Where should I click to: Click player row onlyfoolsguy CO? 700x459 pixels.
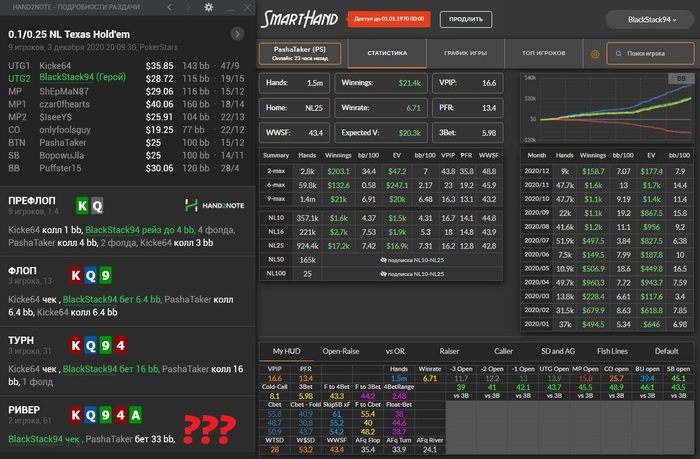pos(126,130)
